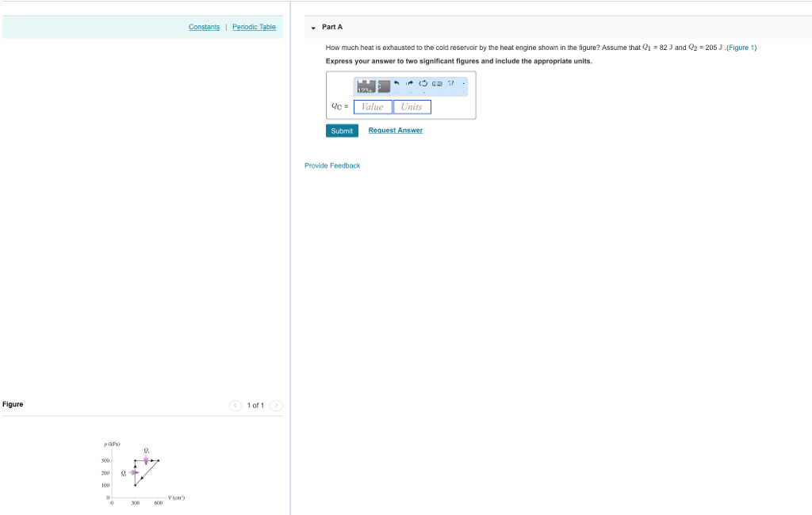The image size is (812, 515).
Task: Open the templates palette in answer toolbar
Action: click(384, 86)
